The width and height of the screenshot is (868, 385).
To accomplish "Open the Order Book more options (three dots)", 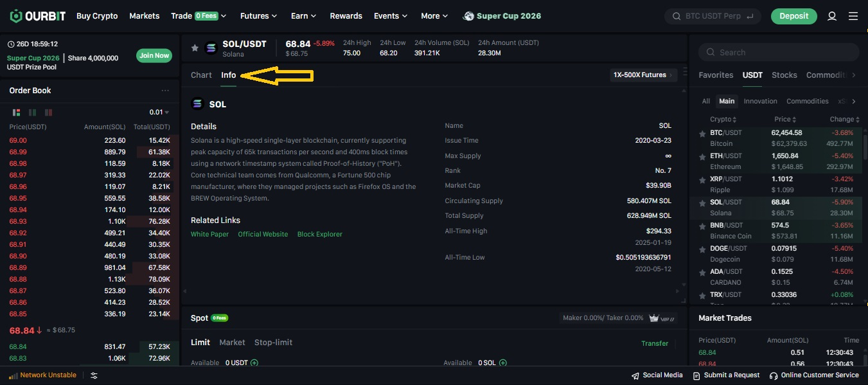I will coord(165,91).
